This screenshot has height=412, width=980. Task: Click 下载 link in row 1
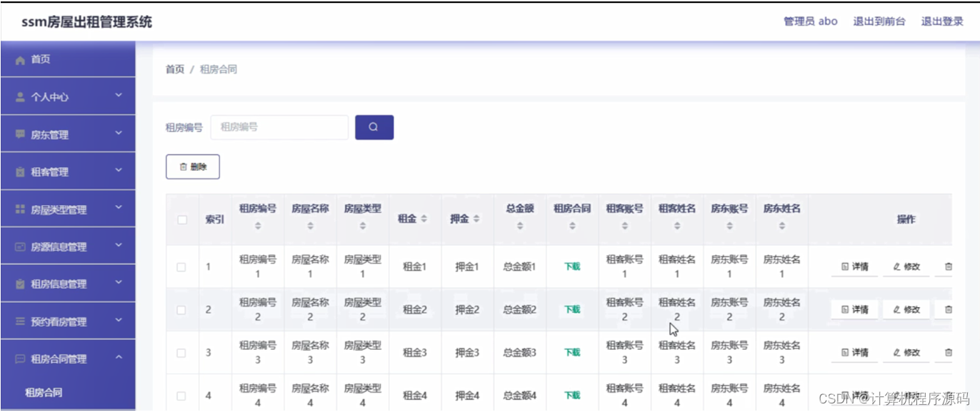pos(572,266)
